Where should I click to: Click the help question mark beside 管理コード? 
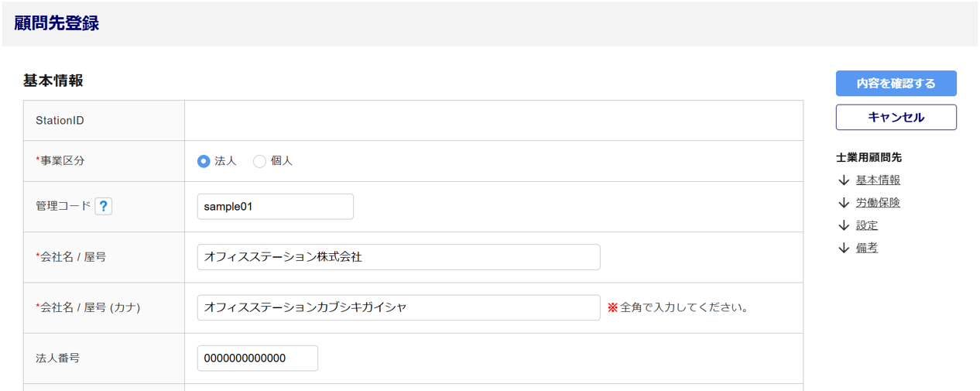click(104, 206)
